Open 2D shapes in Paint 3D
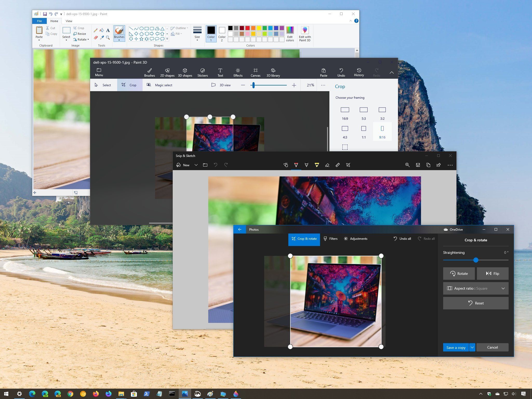Viewport: 532px width, 399px height. coord(167,72)
